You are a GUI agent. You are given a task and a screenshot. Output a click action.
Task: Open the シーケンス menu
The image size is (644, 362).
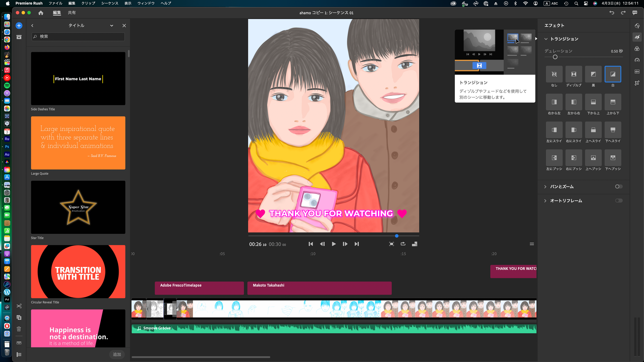(x=110, y=3)
